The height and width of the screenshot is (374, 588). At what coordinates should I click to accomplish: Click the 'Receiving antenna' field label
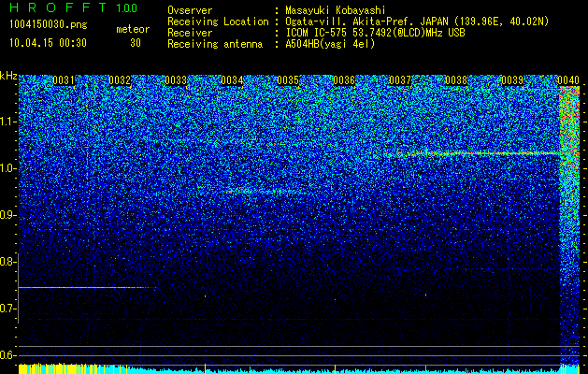pyautogui.click(x=215, y=44)
